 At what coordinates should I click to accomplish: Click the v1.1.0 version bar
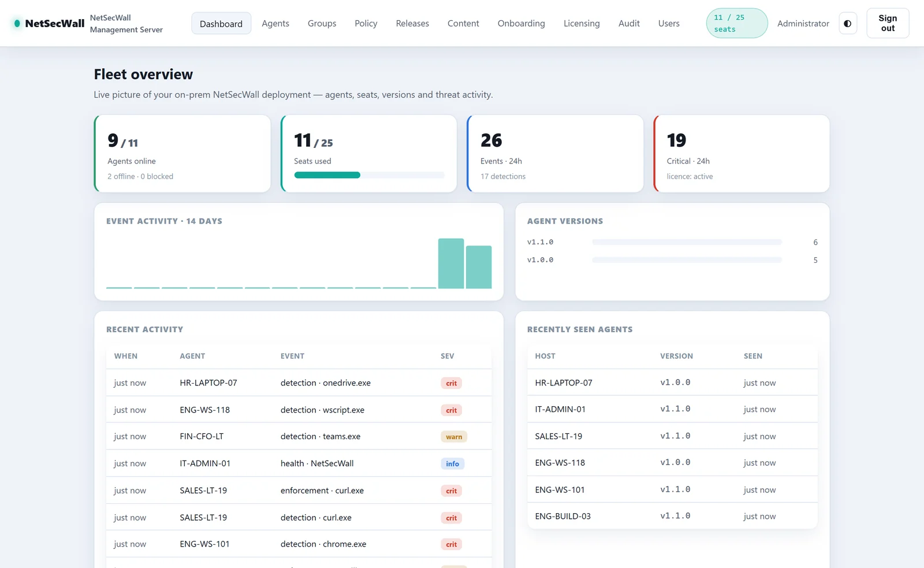point(687,242)
